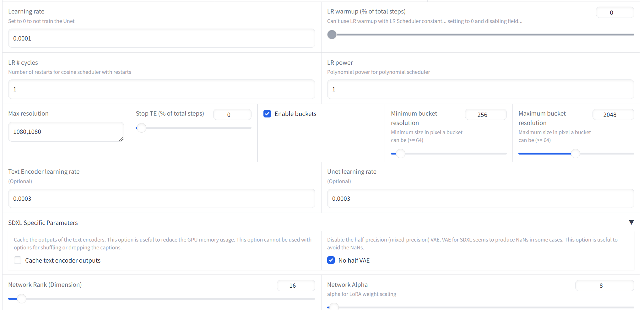644x310 pixels.
Task: Click the Minimum bucket resolution slider handle
Action: tap(401, 154)
